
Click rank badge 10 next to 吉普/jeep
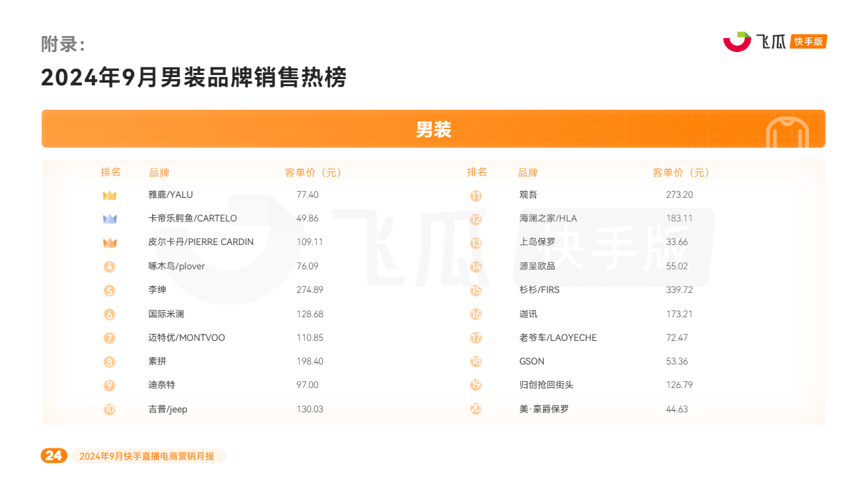pos(110,410)
